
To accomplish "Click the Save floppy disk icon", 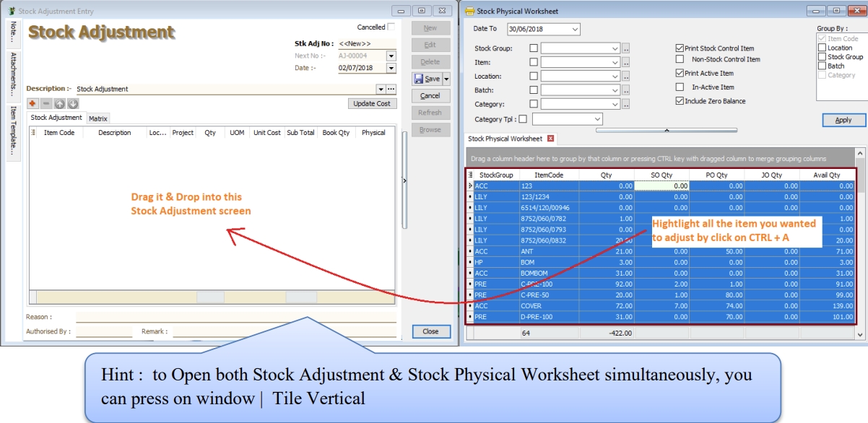I will 419,79.
